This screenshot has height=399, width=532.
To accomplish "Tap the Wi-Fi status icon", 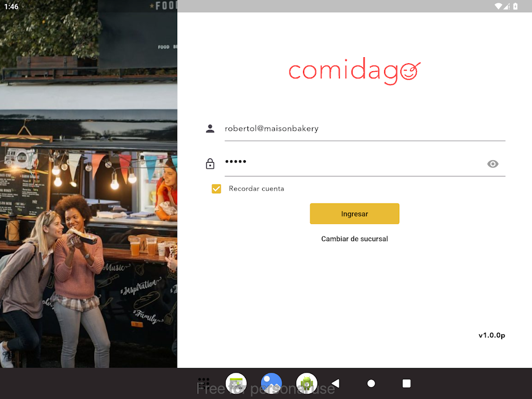I will click(x=500, y=6).
